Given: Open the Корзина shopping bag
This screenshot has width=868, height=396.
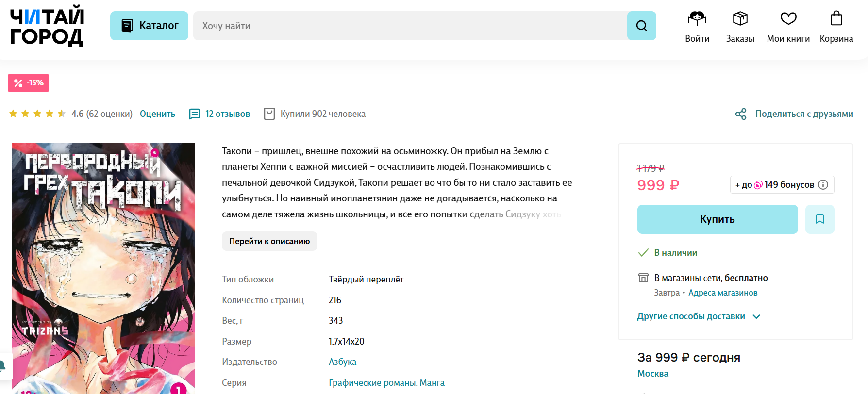Looking at the screenshot, I should [x=836, y=19].
